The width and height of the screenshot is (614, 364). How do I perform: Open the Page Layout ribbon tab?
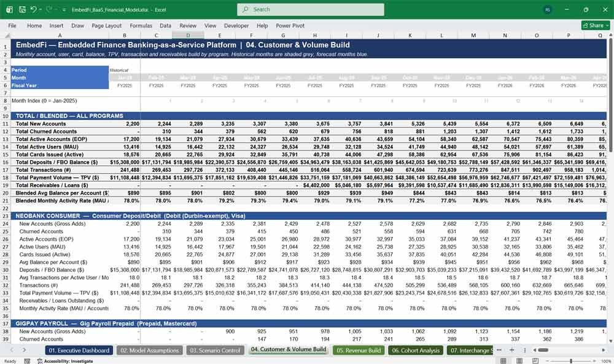click(106, 25)
